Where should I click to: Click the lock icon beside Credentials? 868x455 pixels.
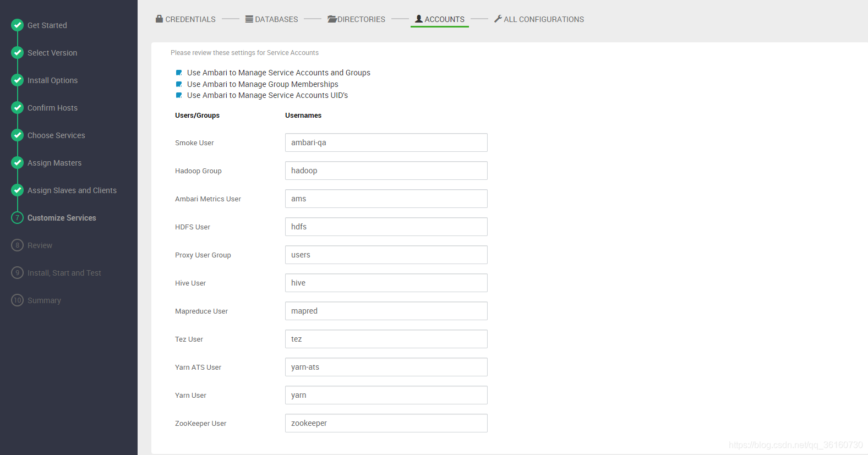(x=159, y=19)
